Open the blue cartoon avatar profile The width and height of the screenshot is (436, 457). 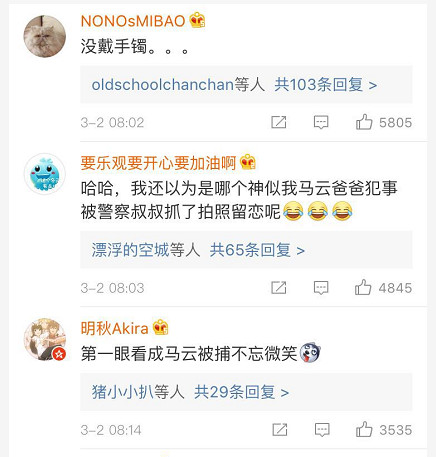45,174
